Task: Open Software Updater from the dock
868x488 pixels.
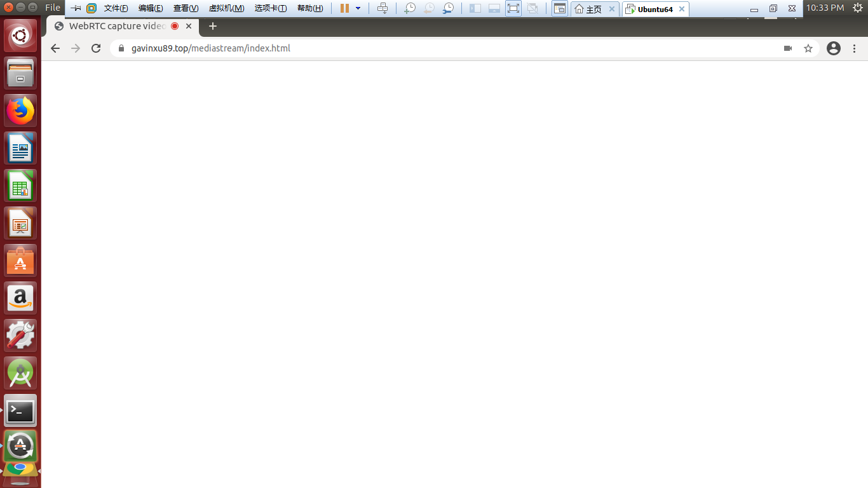Action: pyautogui.click(x=21, y=446)
